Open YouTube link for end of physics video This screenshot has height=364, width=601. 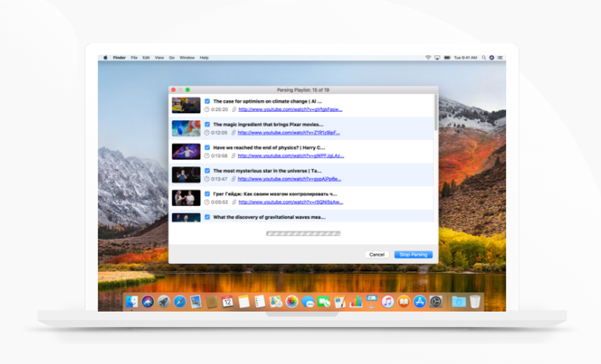[291, 156]
